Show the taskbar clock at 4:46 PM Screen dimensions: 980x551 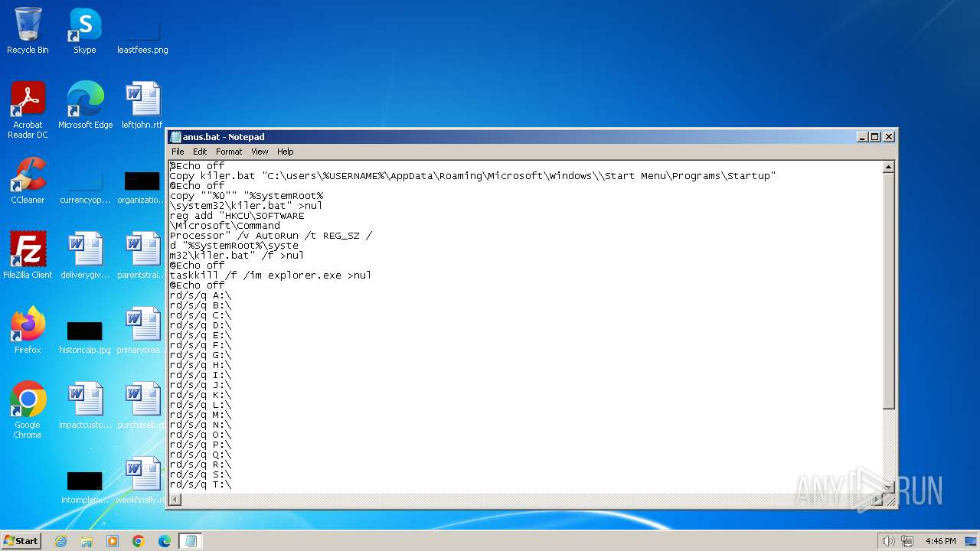tap(940, 541)
